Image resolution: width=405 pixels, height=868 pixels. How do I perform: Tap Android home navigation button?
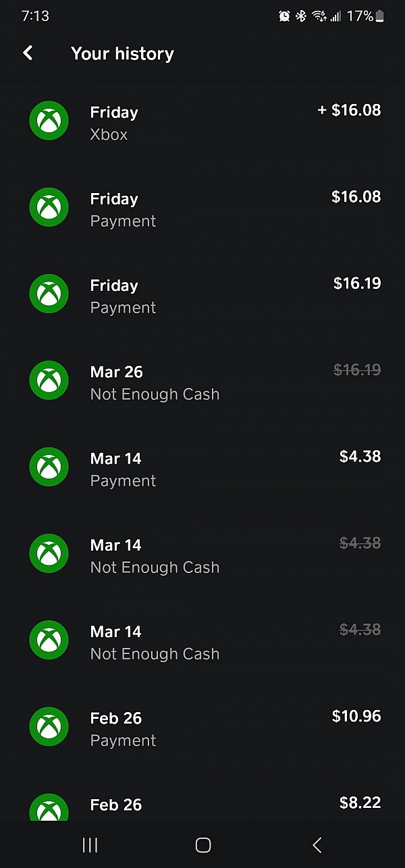(x=202, y=844)
